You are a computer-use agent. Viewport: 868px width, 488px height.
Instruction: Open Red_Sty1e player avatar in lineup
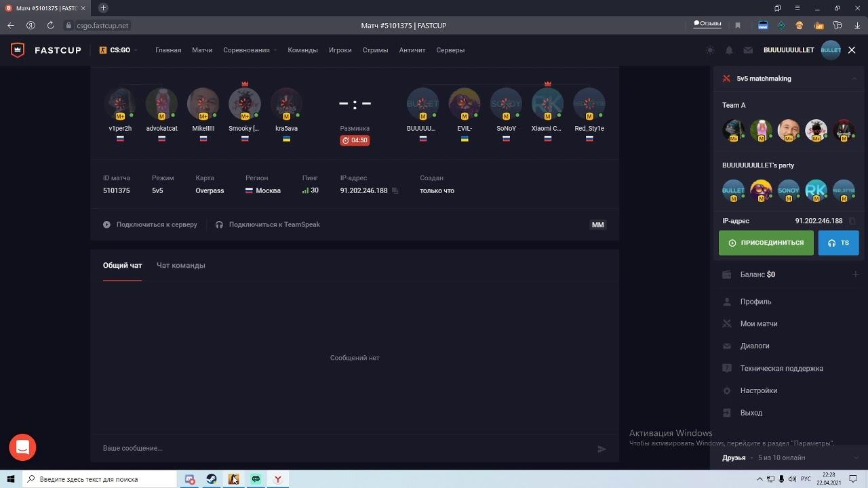[589, 104]
